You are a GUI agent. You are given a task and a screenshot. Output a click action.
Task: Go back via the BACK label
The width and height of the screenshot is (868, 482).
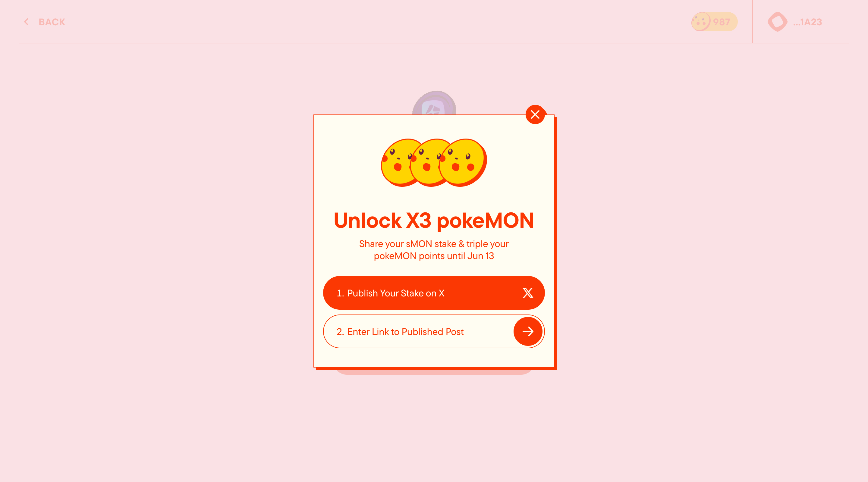point(52,22)
